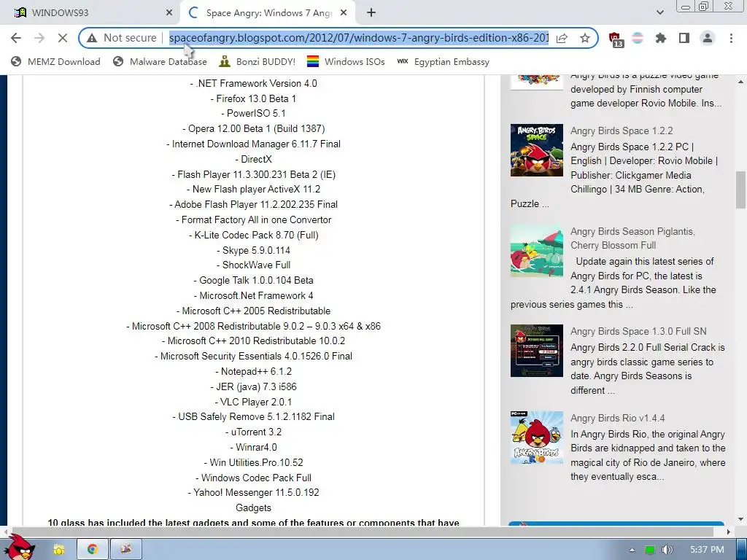Click the Angry Birds Space 1.3.0 thumbnail
Screen dimensions: 747x560
tap(536, 351)
